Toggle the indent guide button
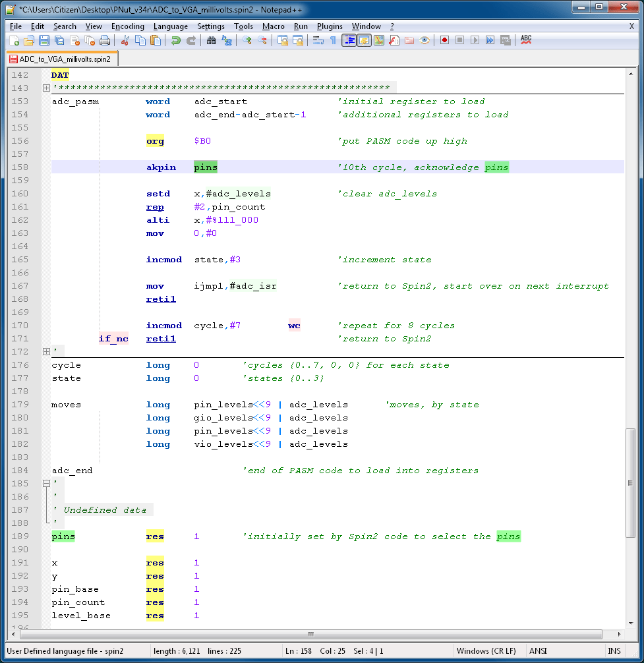 (x=349, y=40)
